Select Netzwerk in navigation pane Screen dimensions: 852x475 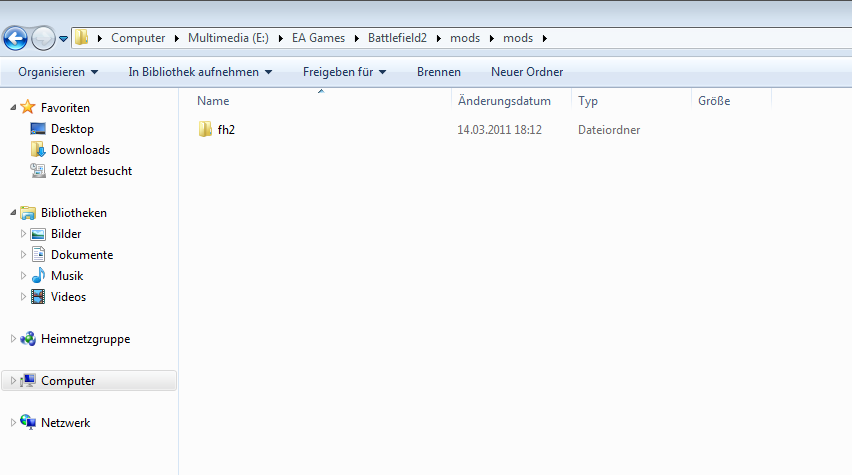pyautogui.click(x=65, y=422)
